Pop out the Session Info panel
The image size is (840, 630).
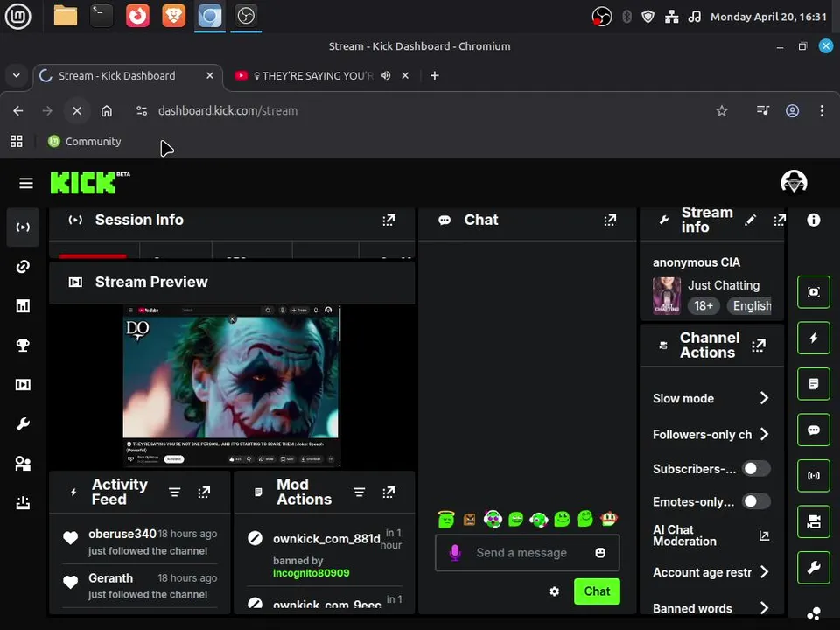coord(388,220)
